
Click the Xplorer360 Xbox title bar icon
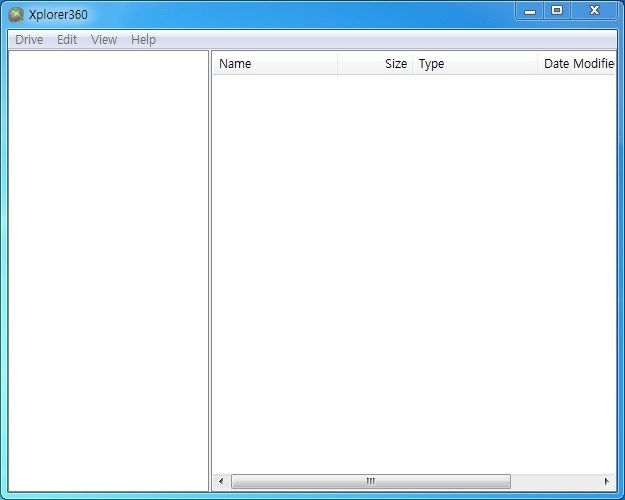16,15
